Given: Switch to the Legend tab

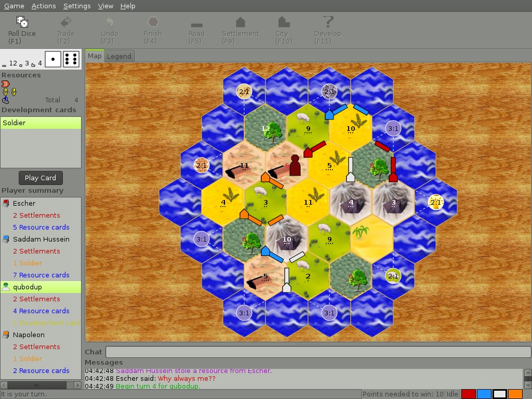Looking at the screenshot, I should click(x=119, y=56).
